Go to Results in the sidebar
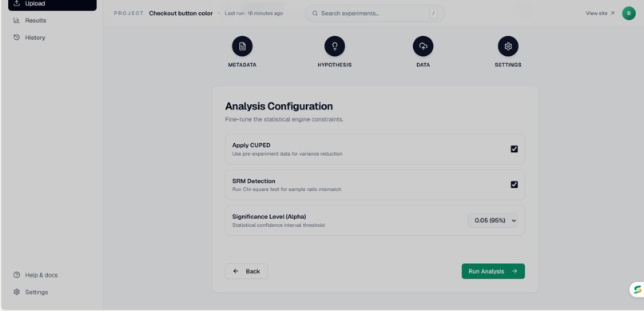Image resolution: width=644 pixels, height=311 pixels. [x=53, y=20]
